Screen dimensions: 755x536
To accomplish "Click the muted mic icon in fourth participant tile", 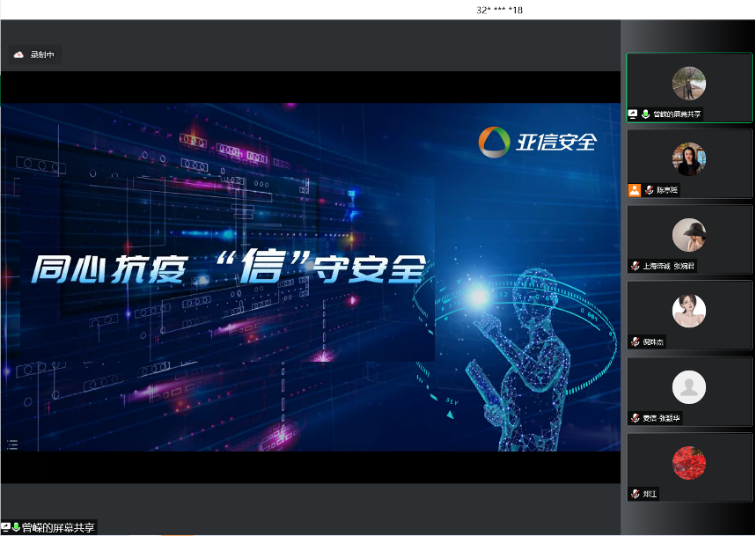I will click(635, 342).
